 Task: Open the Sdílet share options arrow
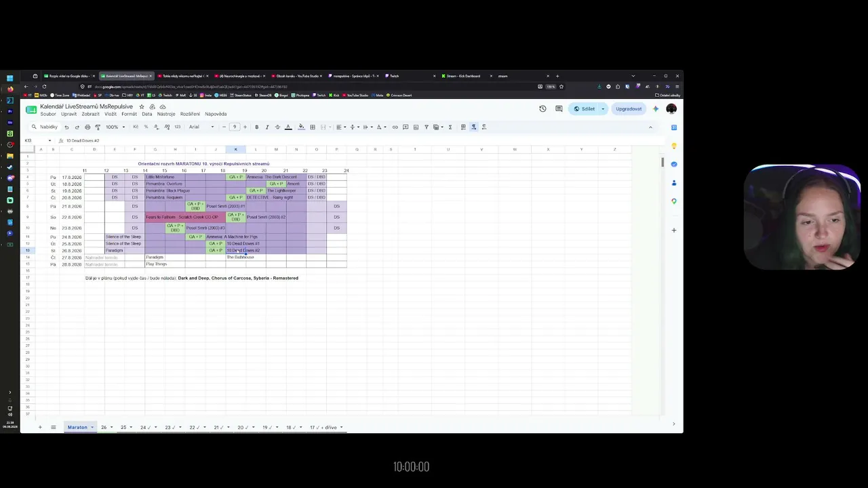[603, 108]
